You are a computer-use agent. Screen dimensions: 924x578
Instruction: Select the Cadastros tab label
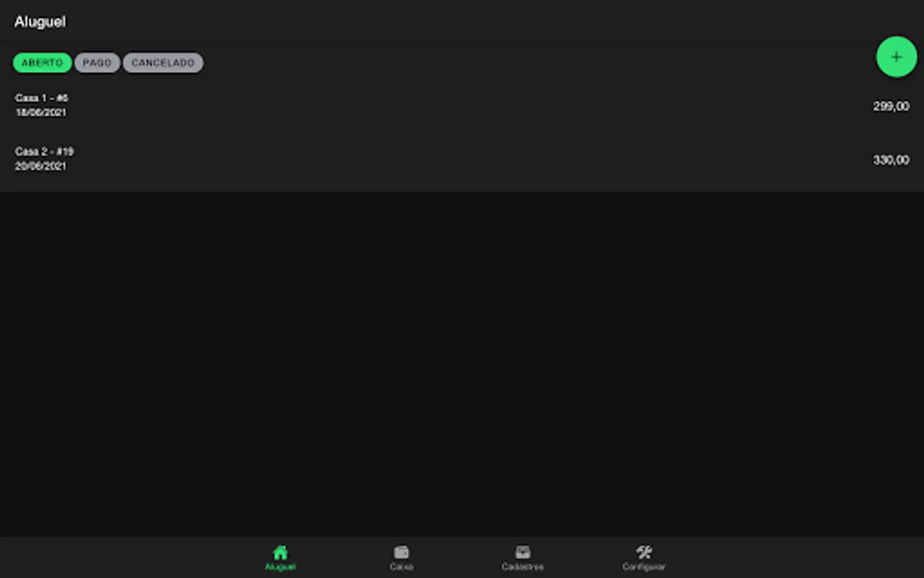[523, 567]
